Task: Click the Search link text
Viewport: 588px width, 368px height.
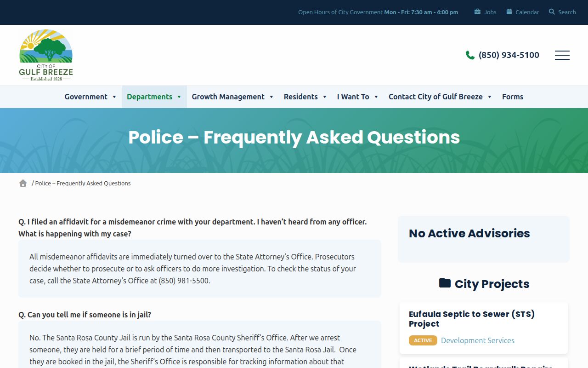Action: coord(567,12)
